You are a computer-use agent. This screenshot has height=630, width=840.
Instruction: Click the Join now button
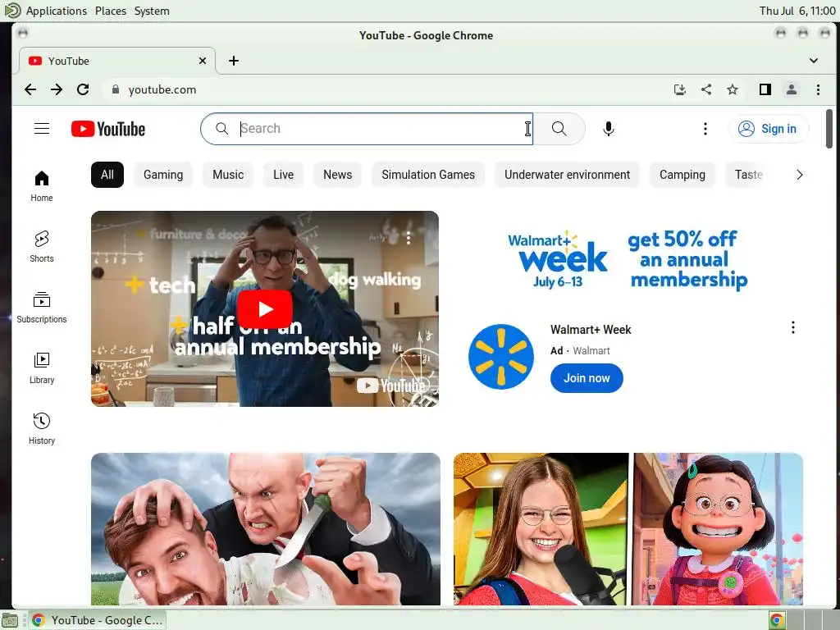pyautogui.click(x=587, y=378)
